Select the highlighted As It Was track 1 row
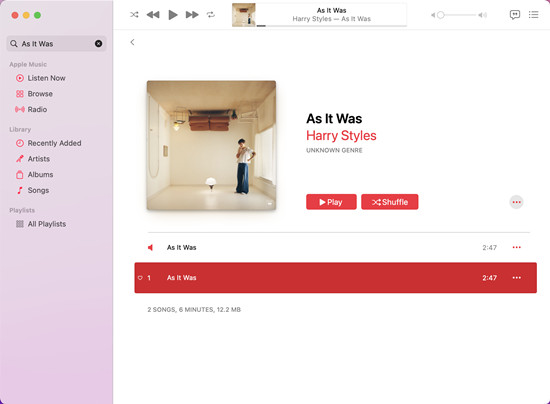This screenshot has height=404, width=550. coord(336,278)
